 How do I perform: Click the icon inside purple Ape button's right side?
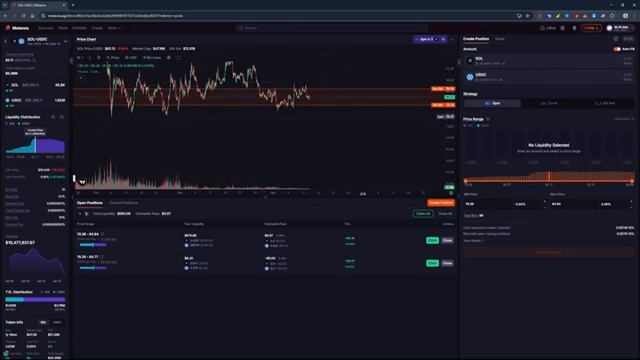pyautogui.click(x=443, y=39)
